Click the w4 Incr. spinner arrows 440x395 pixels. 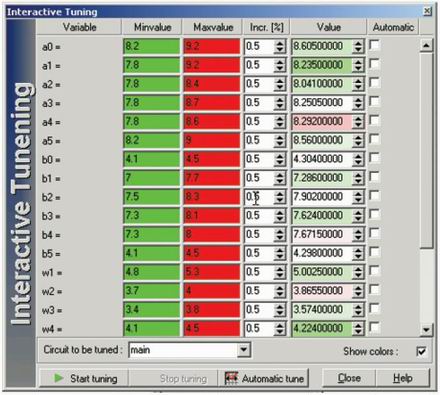pyautogui.click(x=280, y=329)
